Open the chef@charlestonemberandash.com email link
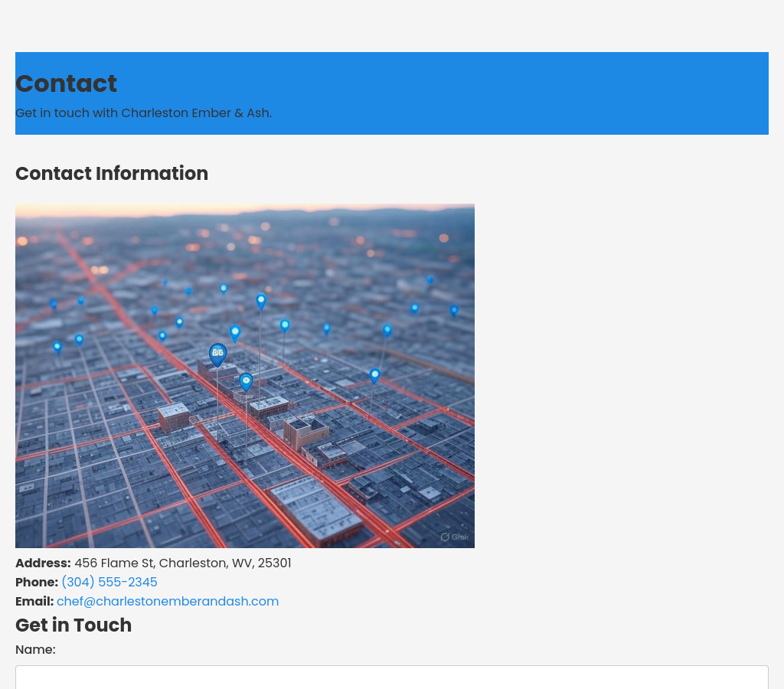The image size is (784, 689). pyautogui.click(x=168, y=601)
